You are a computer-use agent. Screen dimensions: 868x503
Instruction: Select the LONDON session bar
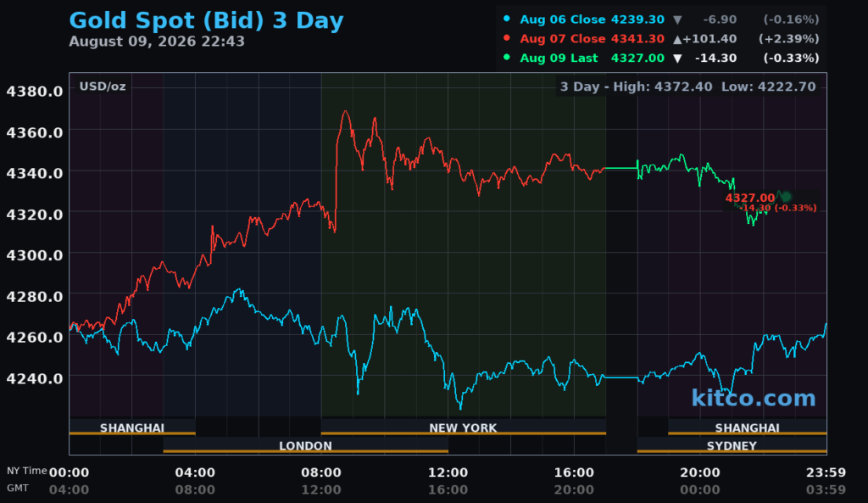coord(305,445)
